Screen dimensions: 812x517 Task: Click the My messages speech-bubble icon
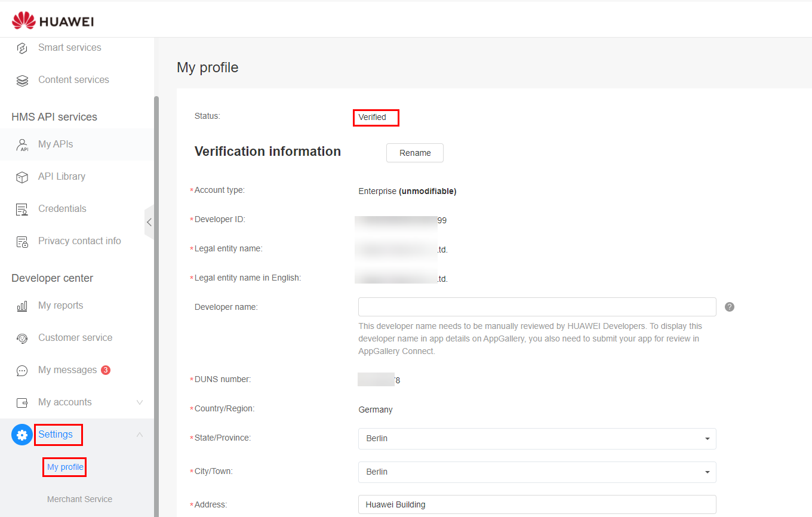(22, 370)
